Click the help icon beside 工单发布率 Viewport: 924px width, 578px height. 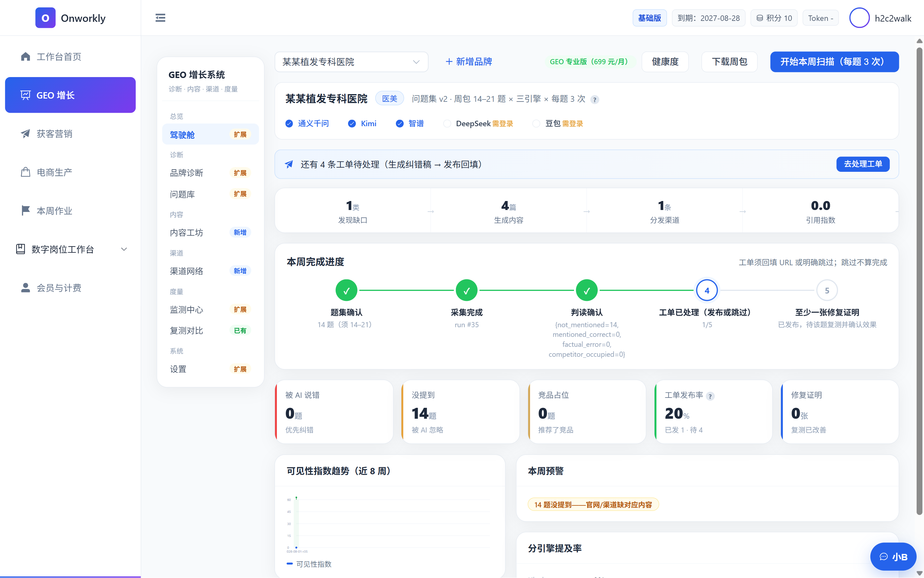(710, 397)
